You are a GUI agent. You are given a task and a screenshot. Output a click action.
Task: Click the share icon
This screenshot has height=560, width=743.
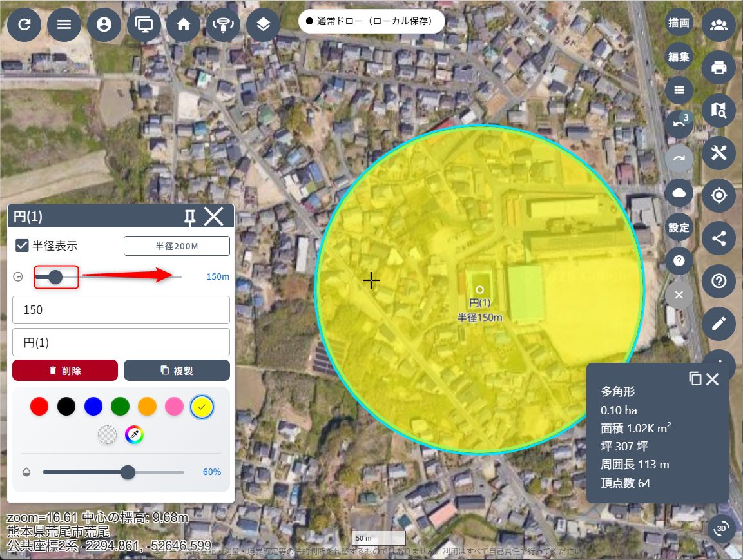coord(719,238)
